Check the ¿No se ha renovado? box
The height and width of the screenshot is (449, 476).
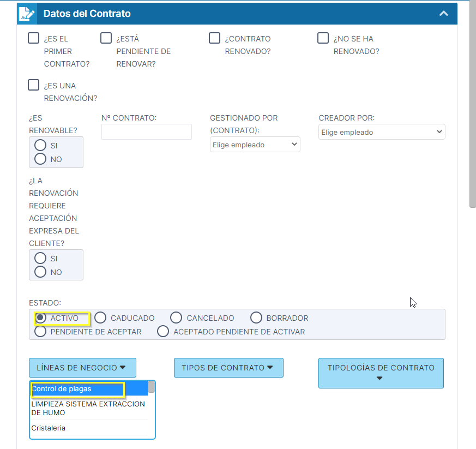[323, 38]
